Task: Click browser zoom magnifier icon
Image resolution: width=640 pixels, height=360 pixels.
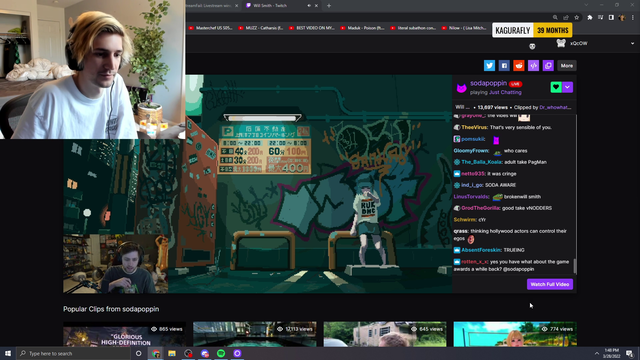Action: (555, 18)
